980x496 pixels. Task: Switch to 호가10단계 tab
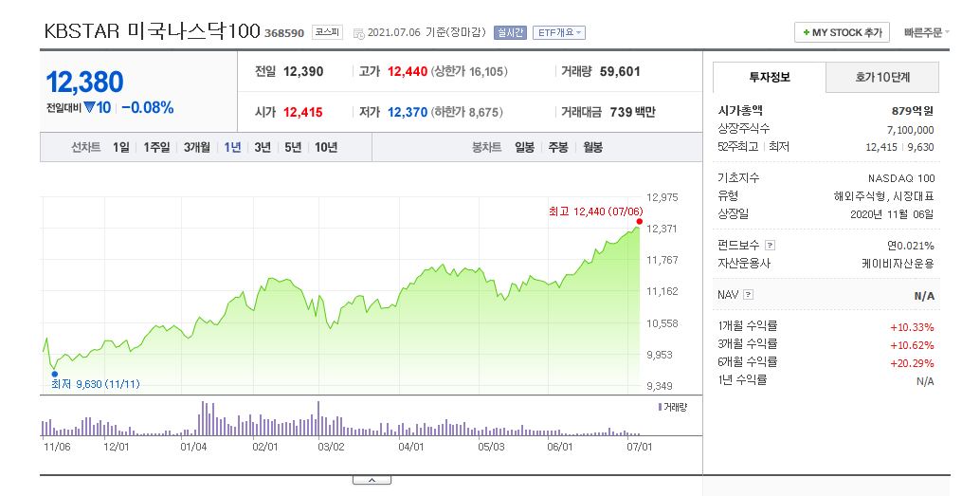[881, 78]
